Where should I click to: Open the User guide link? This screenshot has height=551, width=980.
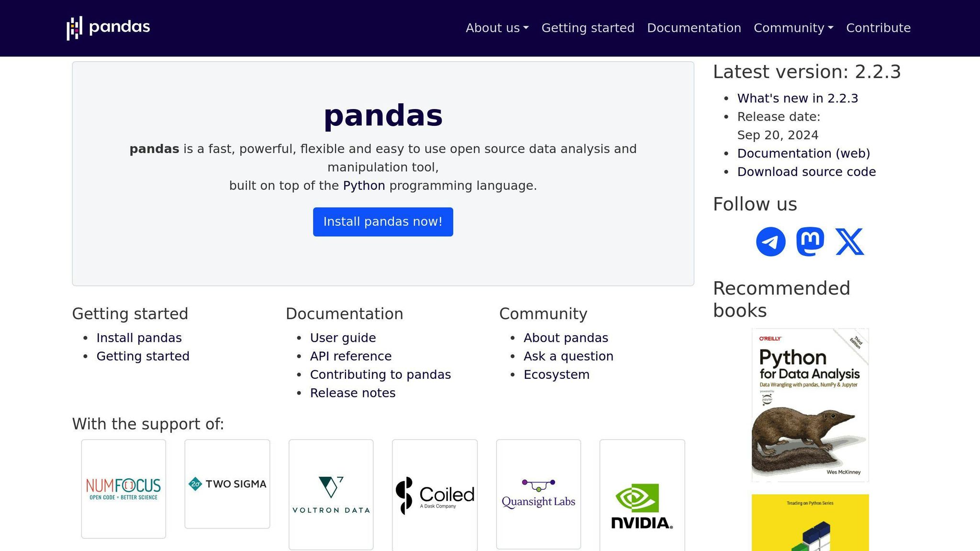(x=343, y=338)
